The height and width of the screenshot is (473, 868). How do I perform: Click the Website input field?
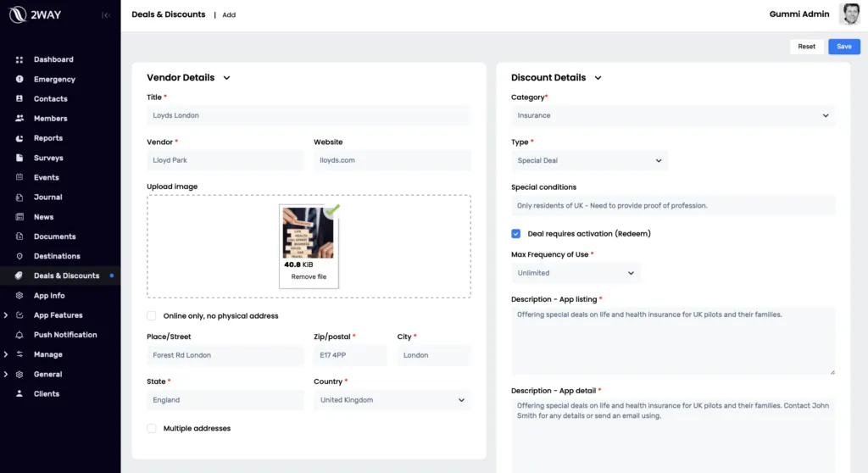click(x=392, y=160)
